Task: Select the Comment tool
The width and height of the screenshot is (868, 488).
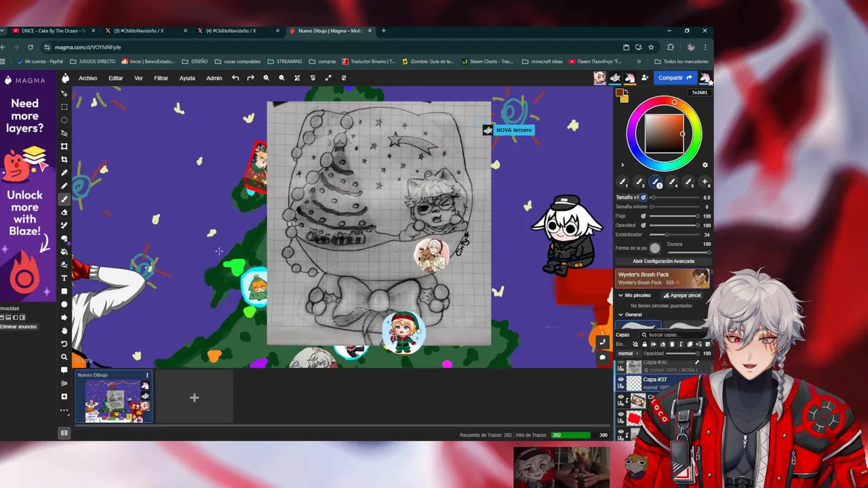Action: click(x=64, y=370)
